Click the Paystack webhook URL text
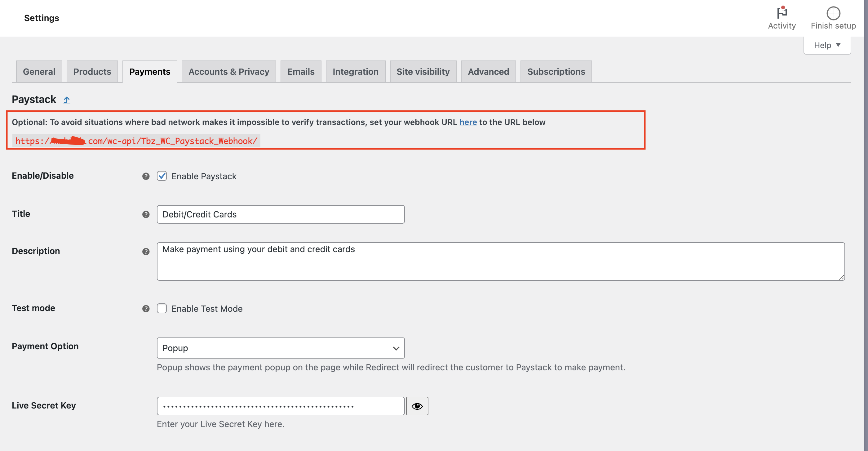 click(x=136, y=140)
